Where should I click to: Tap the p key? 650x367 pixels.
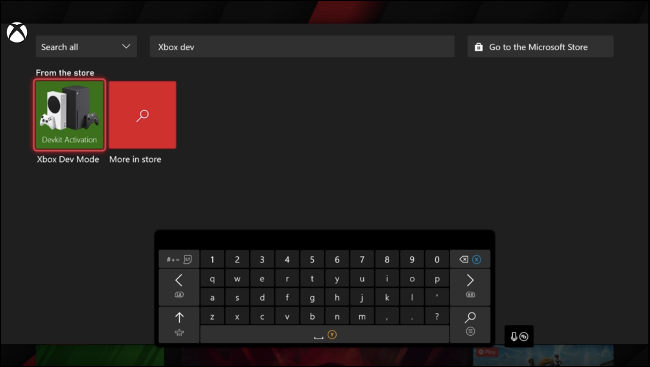point(437,279)
